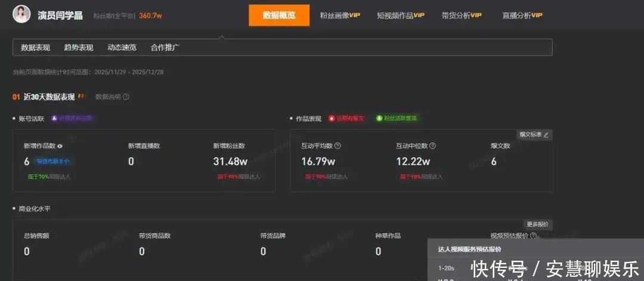Click the red 近期有爆文 badge icon
Image resolution: width=644 pixels, height=281 pixels.
[x=332, y=118]
